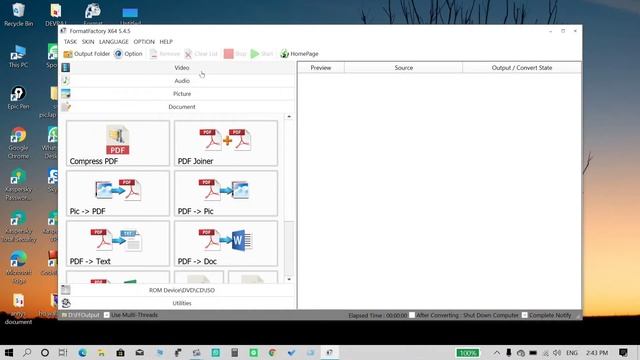Collapse the Document category
The width and height of the screenshot is (640, 360).
tap(178, 107)
